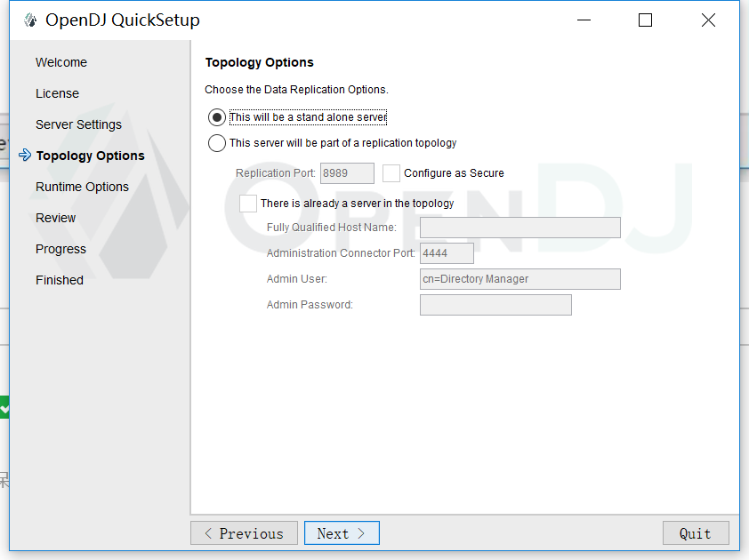
Task: Click the Topology Options heading
Action: click(x=260, y=62)
